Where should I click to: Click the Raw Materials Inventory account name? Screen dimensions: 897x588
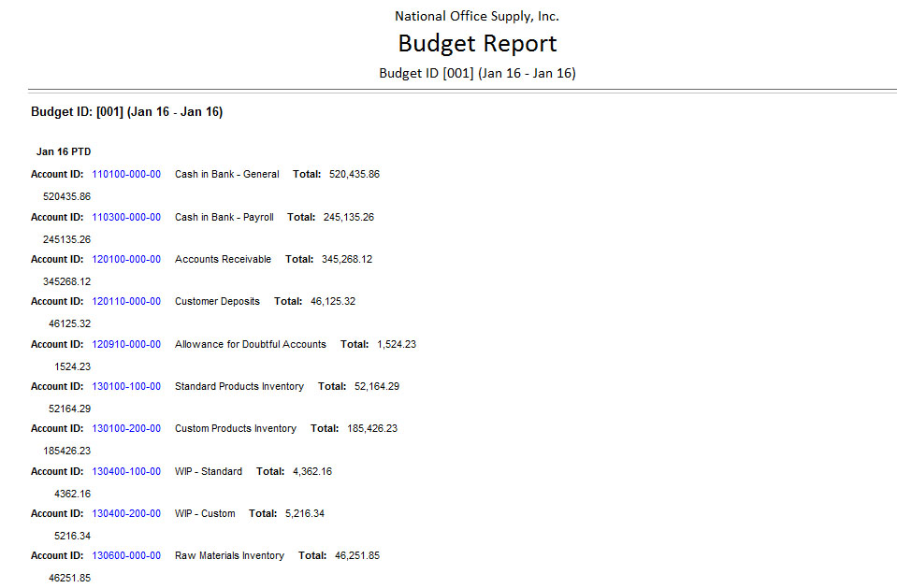(x=229, y=555)
